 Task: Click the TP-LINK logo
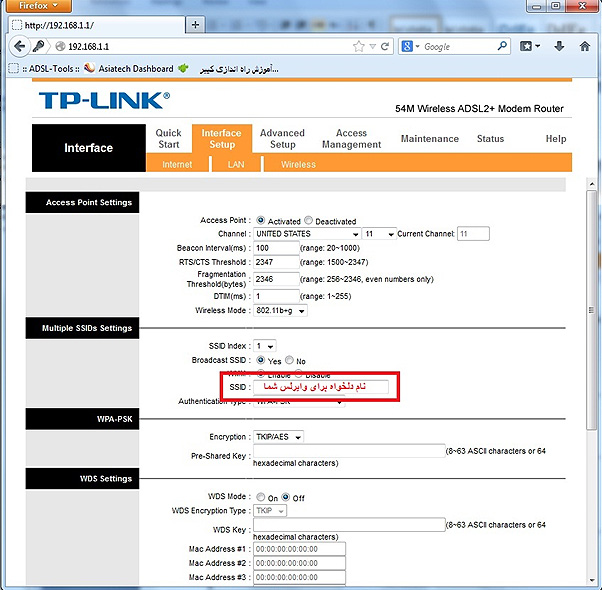coord(104,100)
